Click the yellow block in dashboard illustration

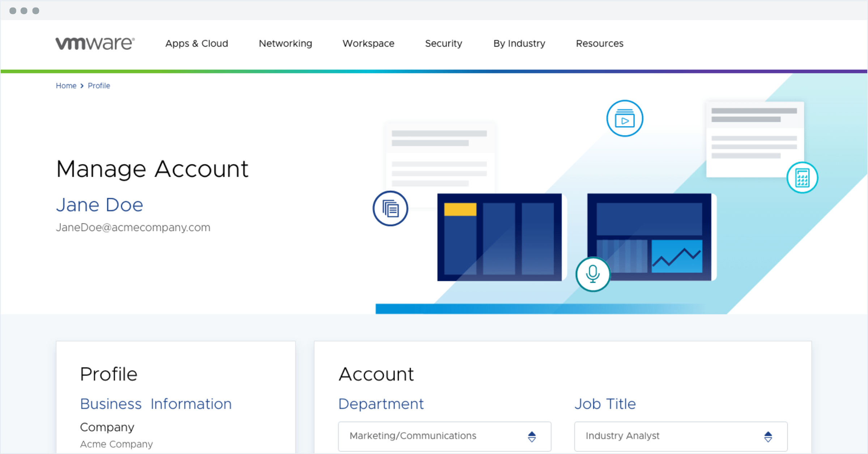(460, 209)
